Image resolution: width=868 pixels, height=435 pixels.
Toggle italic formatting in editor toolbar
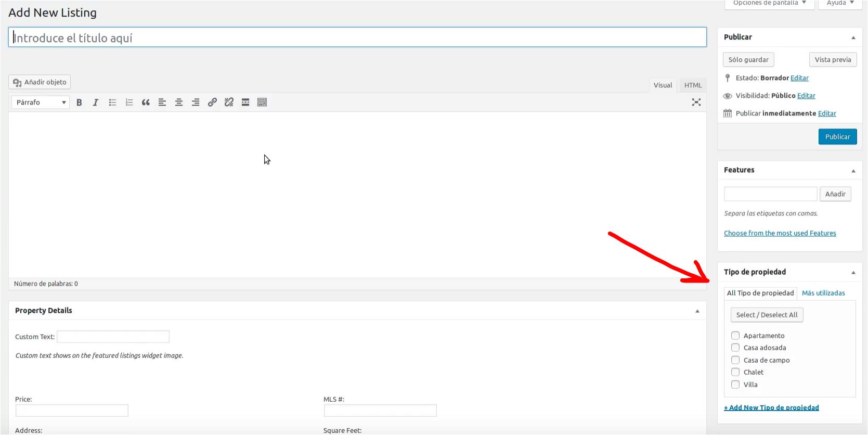coord(96,103)
